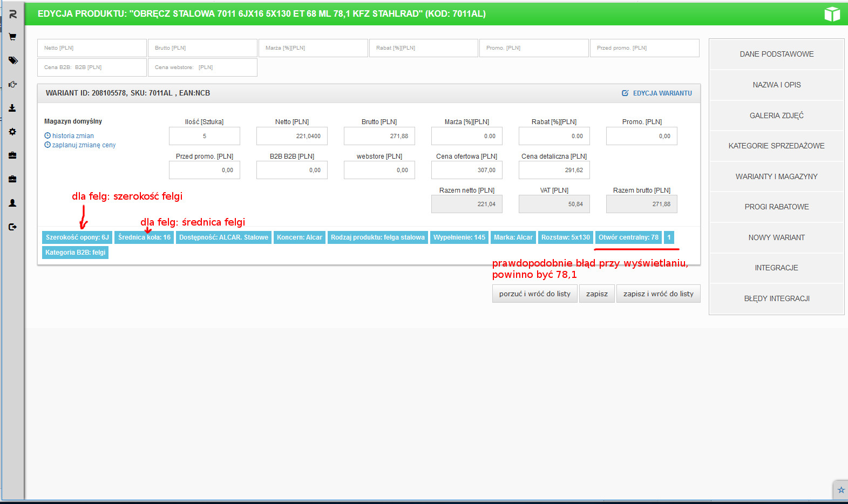Viewport: 848px width, 504px height.
Task: Click the logout icon in the sidebar
Action: (x=12, y=227)
